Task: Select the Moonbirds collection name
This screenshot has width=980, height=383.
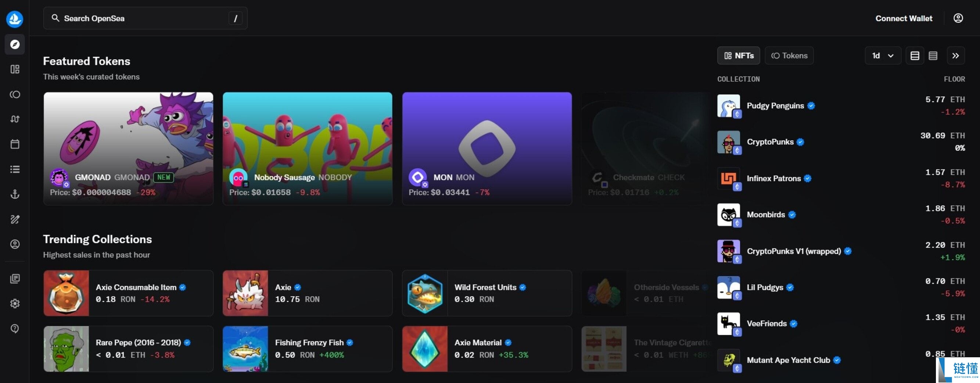Action: click(765, 215)
